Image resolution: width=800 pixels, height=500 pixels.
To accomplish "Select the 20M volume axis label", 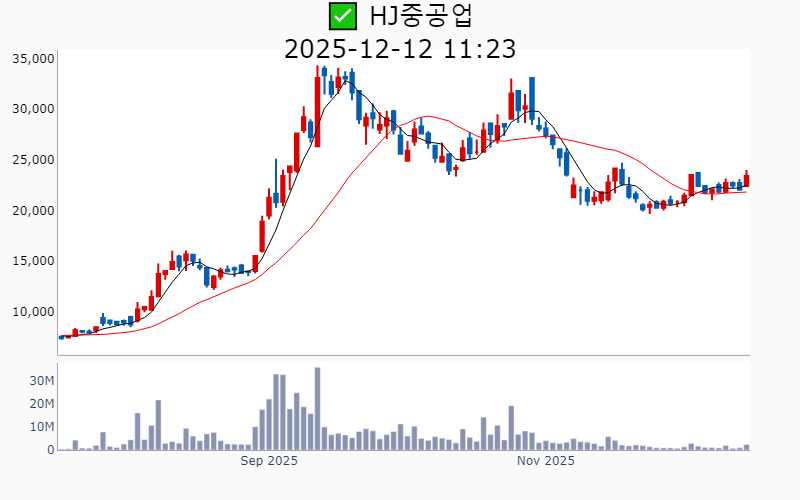I will [41, 404].
